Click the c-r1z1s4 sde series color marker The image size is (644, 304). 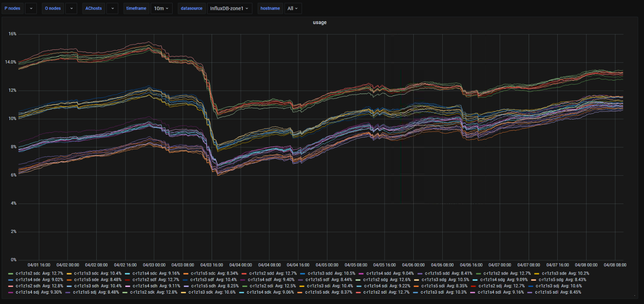10,279
